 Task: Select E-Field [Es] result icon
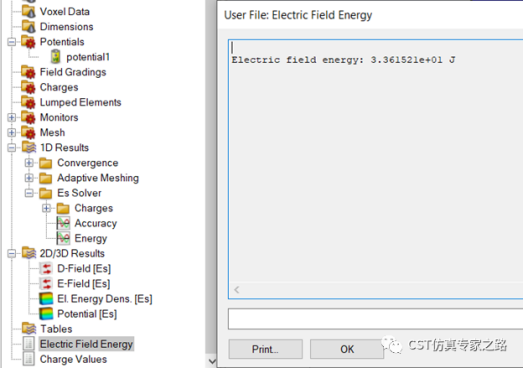46,283
